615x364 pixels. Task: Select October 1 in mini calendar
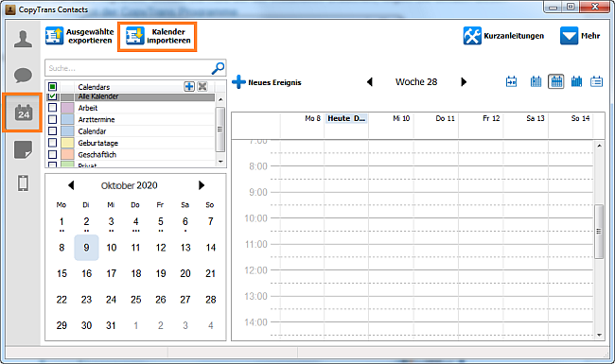click(61, 222)
